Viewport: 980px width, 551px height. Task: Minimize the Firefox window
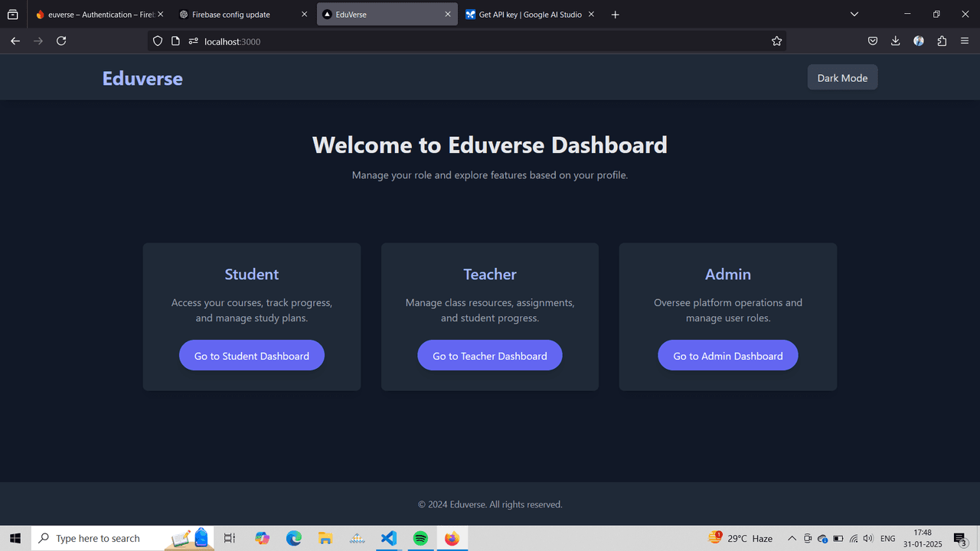tap(908, 15)
